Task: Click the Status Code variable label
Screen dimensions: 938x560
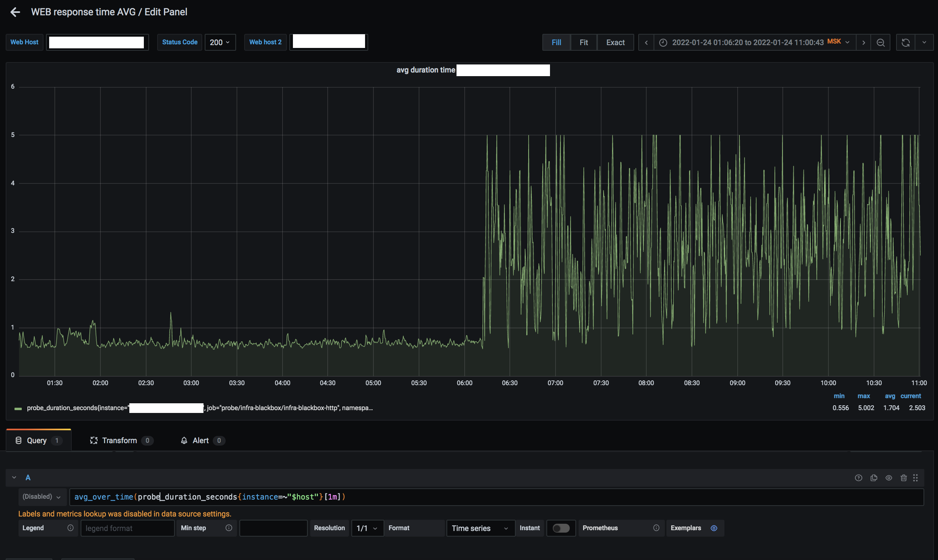Action: (180, 42)
